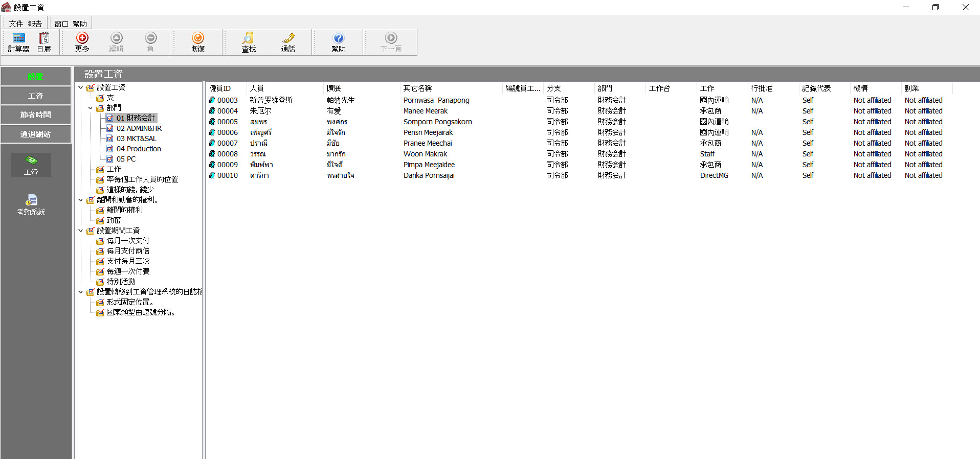Select 01 財務会計 department in tree
The width and height of the screenshot is (980, 459).
pos(136,118)
